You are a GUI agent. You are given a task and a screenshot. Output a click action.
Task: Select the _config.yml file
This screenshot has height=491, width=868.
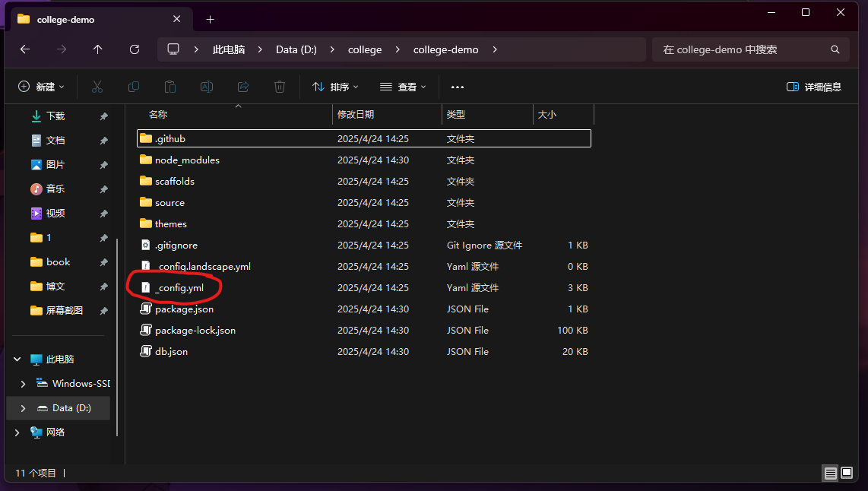click(x=179, y=288)
